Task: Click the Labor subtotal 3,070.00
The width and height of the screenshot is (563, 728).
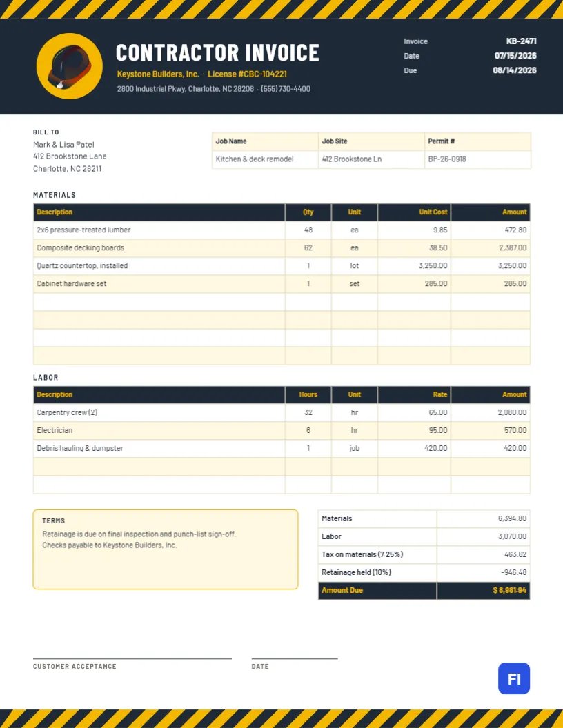Action: click(x=513, y=537)
